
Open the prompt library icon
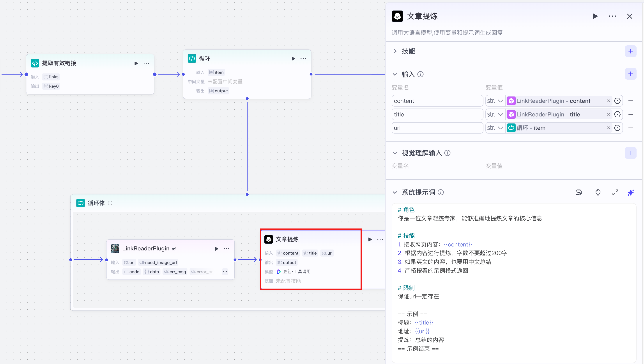pyautogui.click(x=579, y=192)
